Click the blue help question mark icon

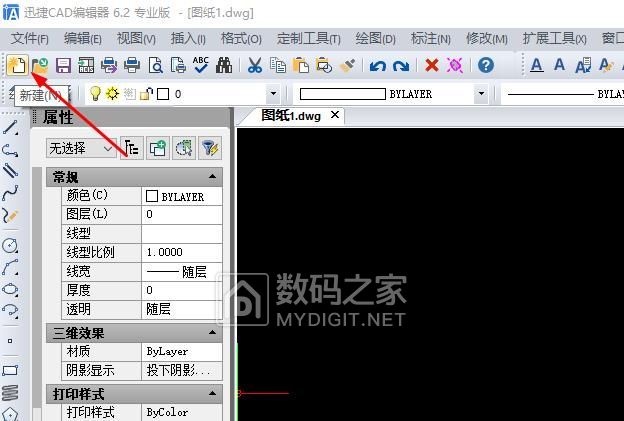(486, 65)
